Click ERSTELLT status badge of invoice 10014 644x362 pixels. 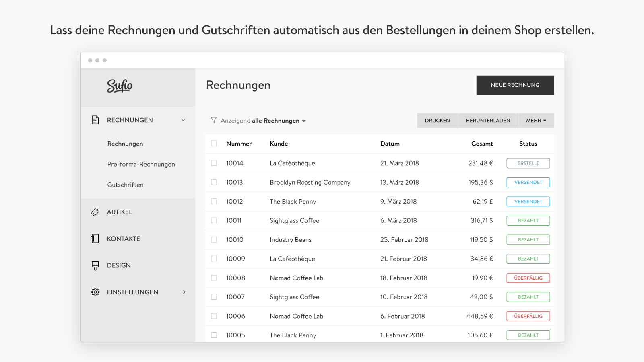(x=528, y=163)
